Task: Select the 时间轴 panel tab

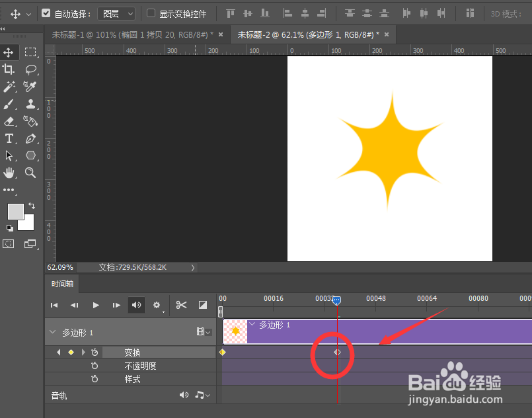Action: (x=61, y=284)
